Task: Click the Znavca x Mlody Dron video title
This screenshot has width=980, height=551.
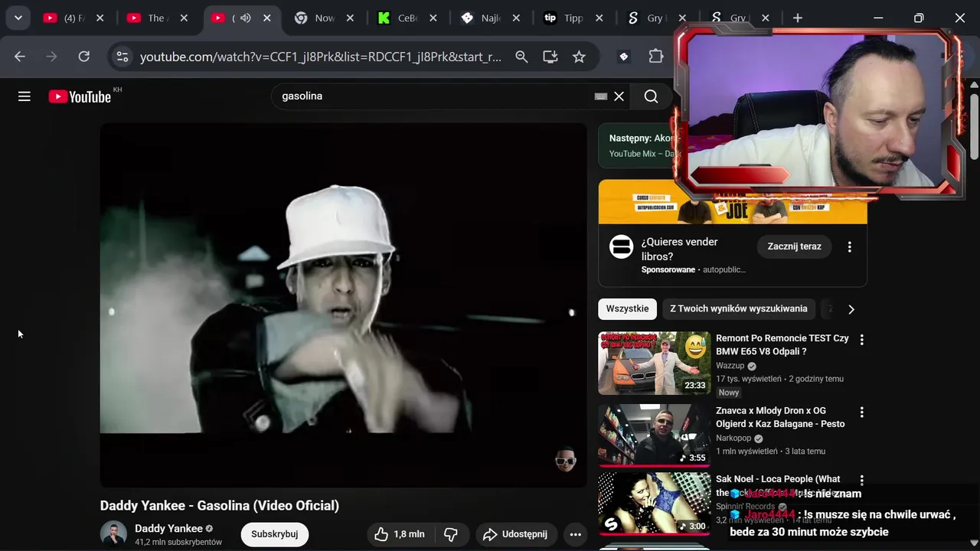Action: click(x=780, y=417)
